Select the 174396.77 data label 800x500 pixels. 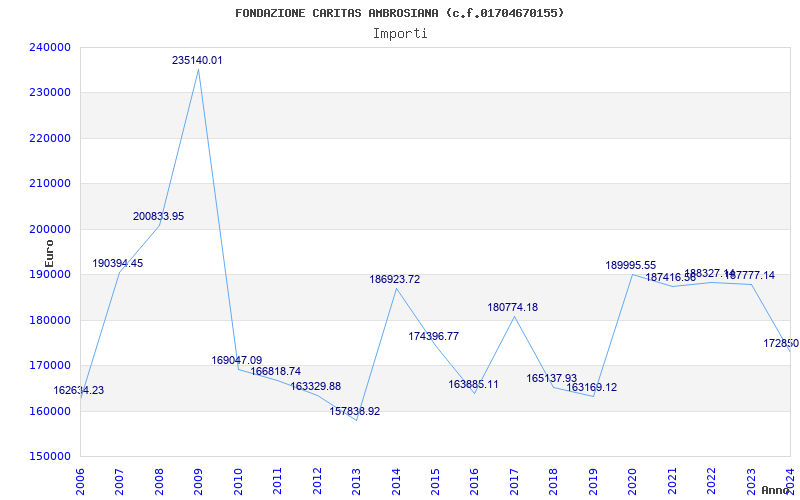433,336
